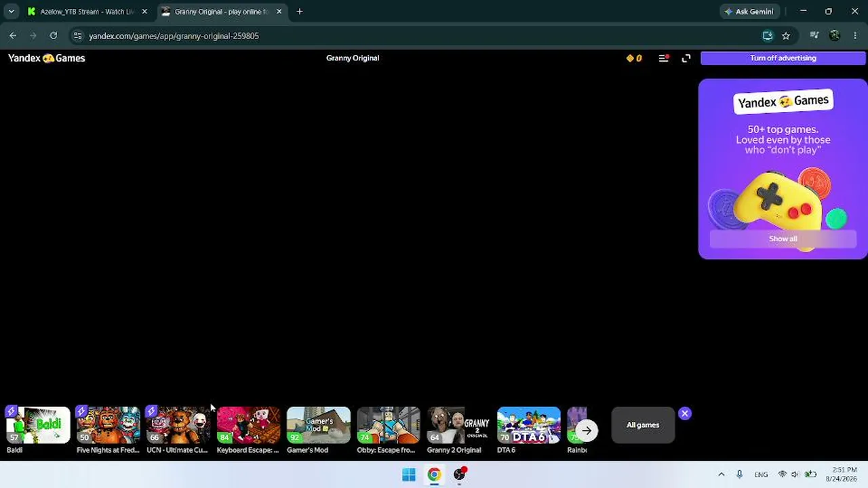The image size is (868, 488).
Task: Expand the hidden system tray icons
Action: click(x=721, y=474)
